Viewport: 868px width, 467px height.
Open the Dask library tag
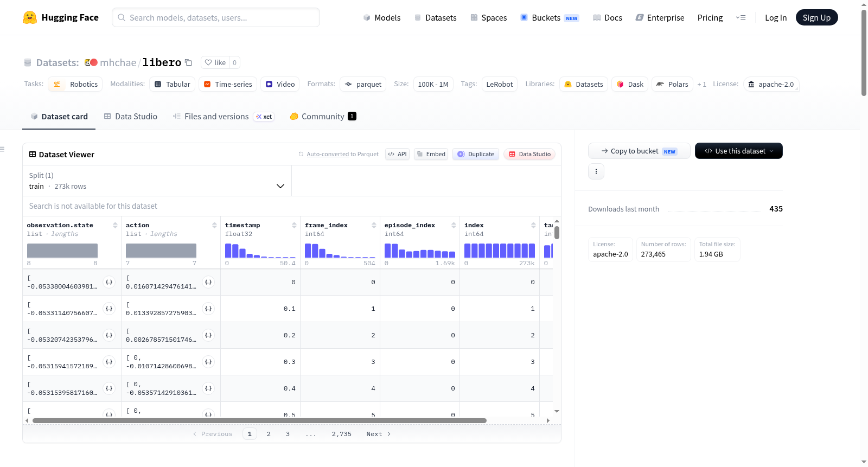coord(630,84)
